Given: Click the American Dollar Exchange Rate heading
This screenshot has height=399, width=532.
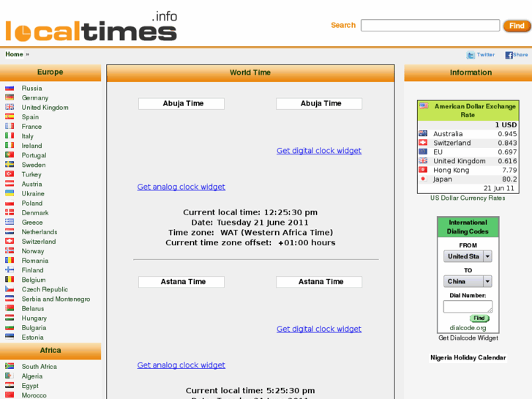Looking at the screenshot, I should pos(475,111).
